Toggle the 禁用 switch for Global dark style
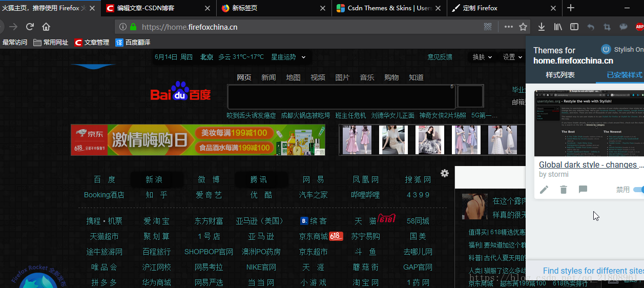 coord(638,190)
